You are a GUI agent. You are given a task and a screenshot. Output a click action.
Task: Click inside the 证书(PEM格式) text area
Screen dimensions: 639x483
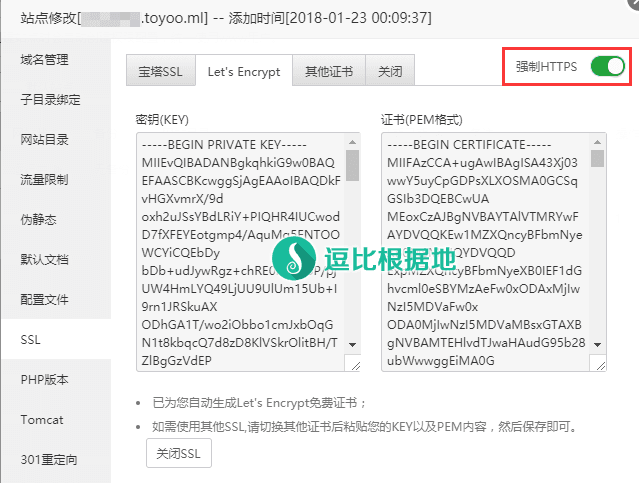coord(485,250)
